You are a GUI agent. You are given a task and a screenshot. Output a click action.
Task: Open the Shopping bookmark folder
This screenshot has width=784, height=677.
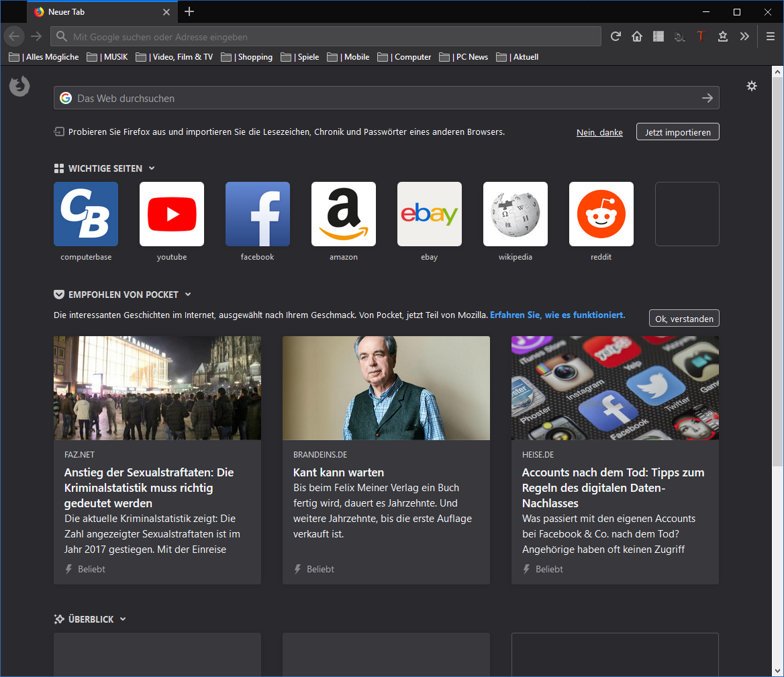pyautogui.click(x=247, y=57)
